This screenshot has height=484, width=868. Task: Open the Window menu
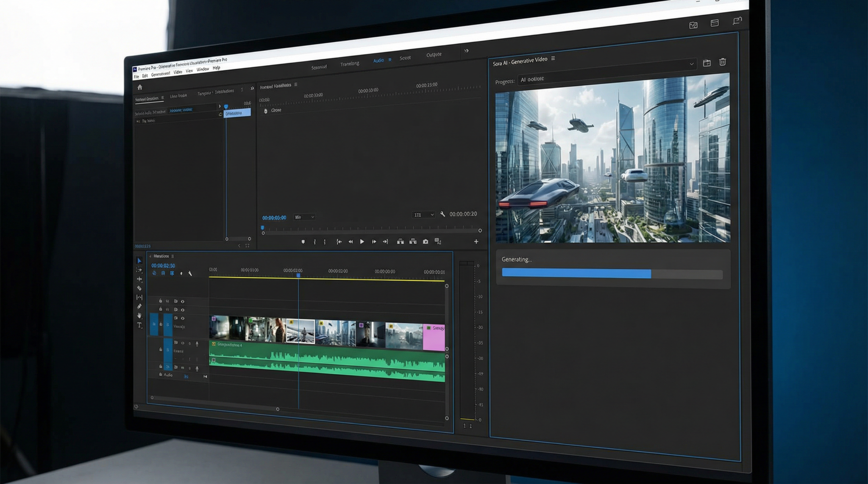203,69
